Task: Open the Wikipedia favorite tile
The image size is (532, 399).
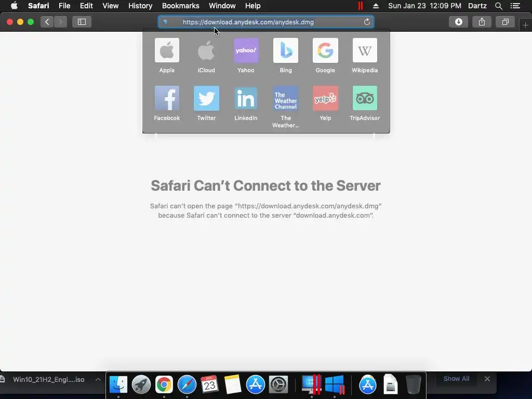Action: point(365,56)
